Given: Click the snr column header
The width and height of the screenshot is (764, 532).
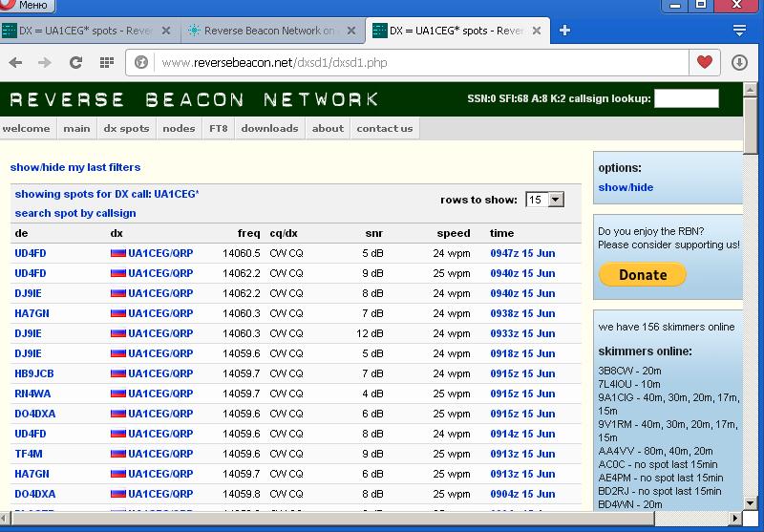Looking at the screenshot, I should (374, 233).
